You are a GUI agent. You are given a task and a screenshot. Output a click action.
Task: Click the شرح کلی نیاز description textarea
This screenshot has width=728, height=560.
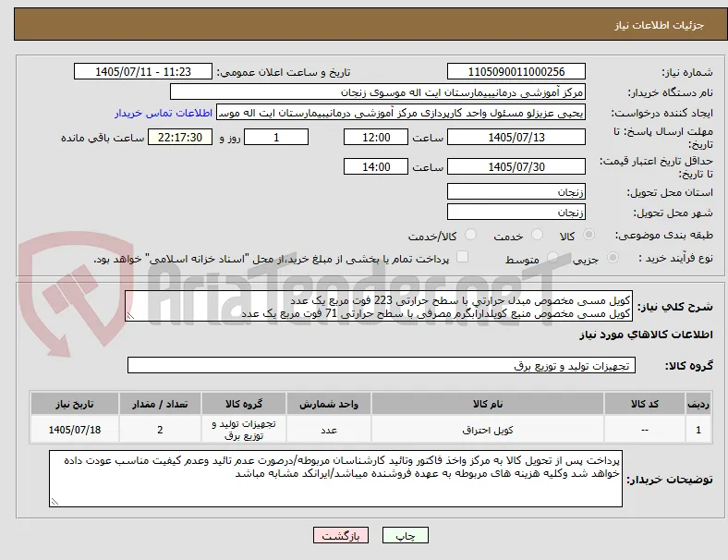click(379, 307)
